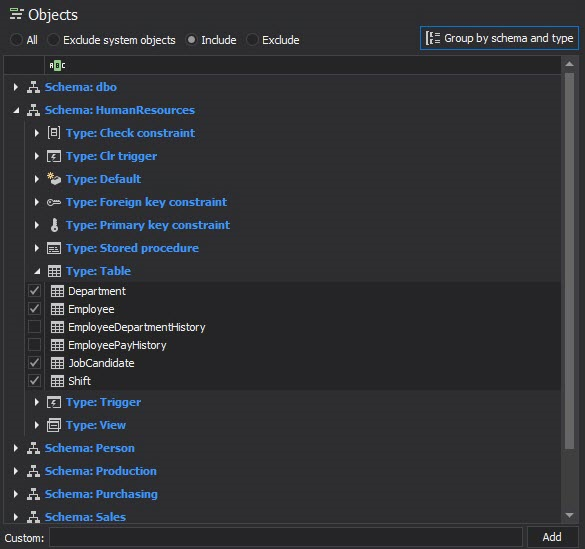Click the Add button

(552, 537)
